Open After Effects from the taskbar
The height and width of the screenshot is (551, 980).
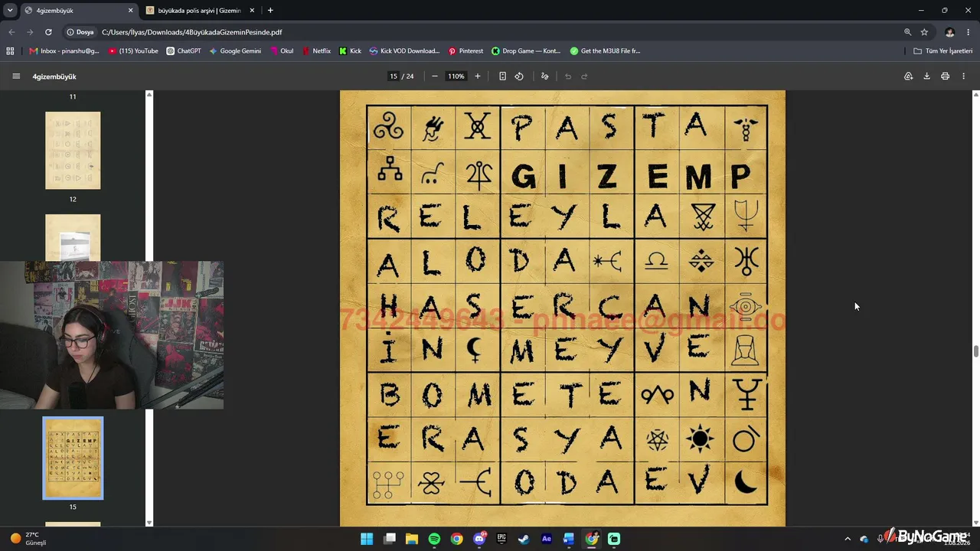point(547,539)
